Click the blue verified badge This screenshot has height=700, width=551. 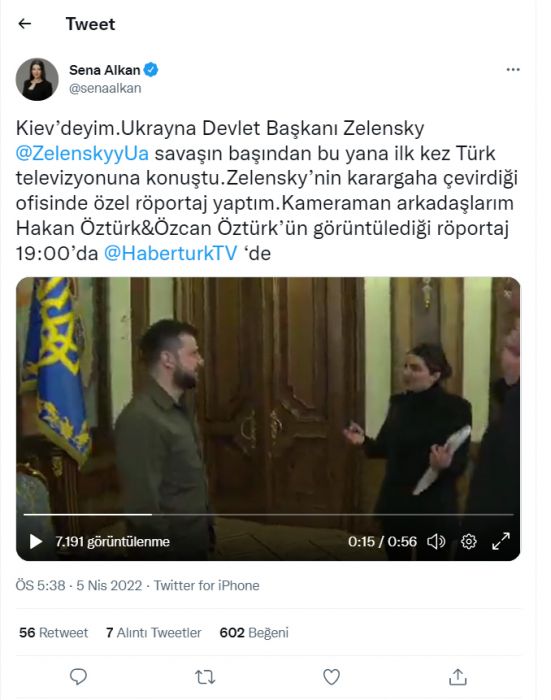click(151, 70)
